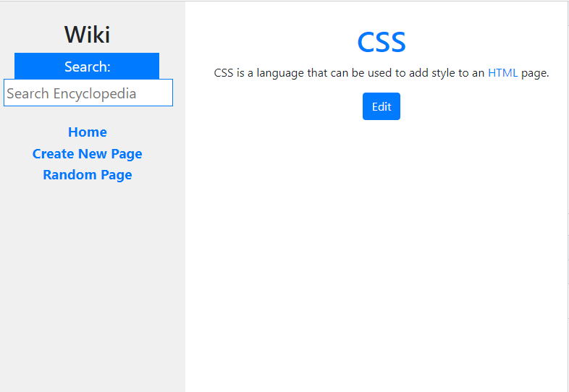Go to a Random Page

pyautogui.click(x=88, y=175)
